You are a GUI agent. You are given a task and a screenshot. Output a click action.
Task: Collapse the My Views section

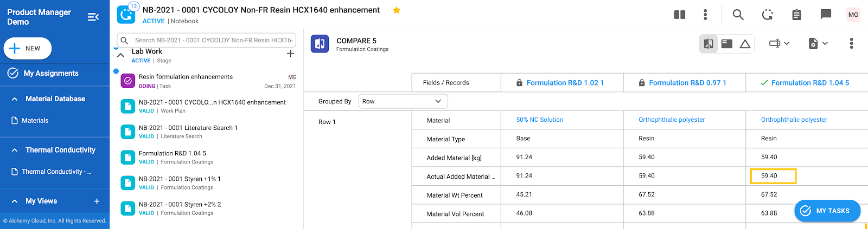[x=14, y=201]
